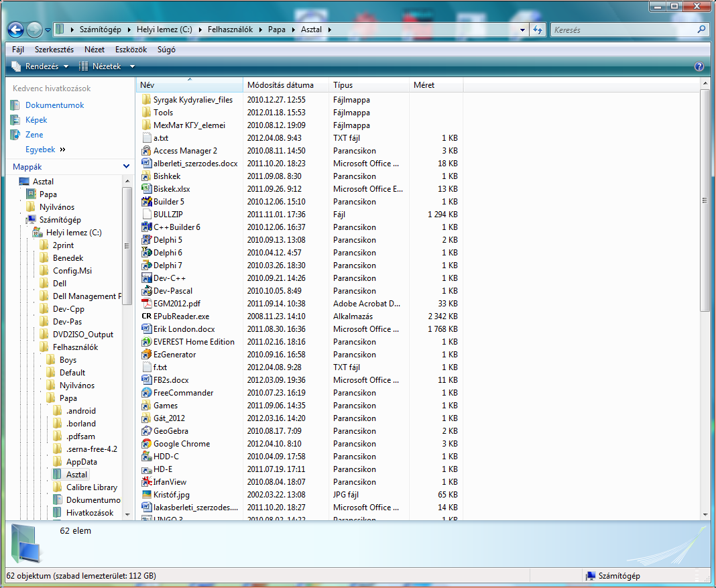Click the search magnifier icon
The width and height of the screenshot is (716, 588).
(x=701, y=30)
